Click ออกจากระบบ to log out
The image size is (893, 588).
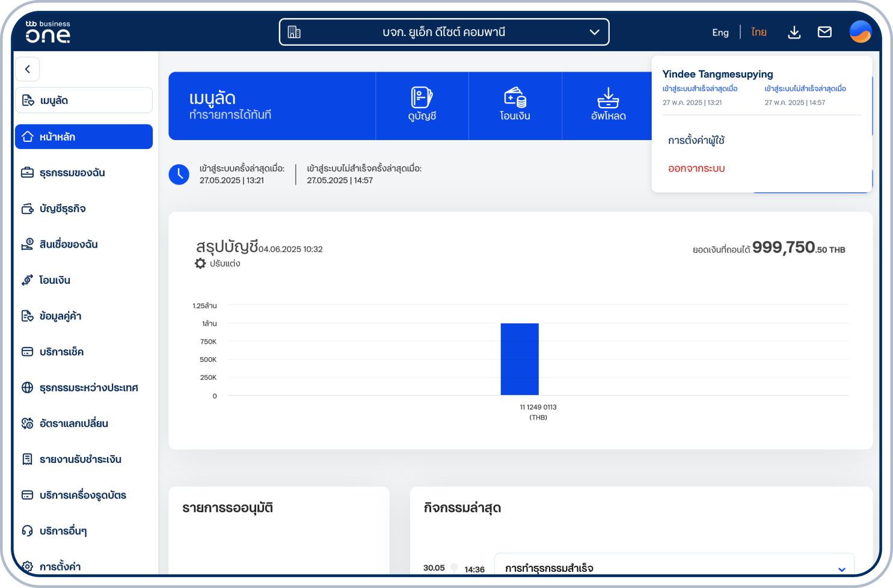(x=696, y=169)
